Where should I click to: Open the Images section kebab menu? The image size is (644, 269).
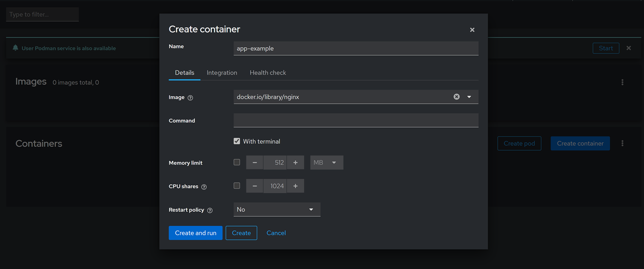(x=622, y=82)
